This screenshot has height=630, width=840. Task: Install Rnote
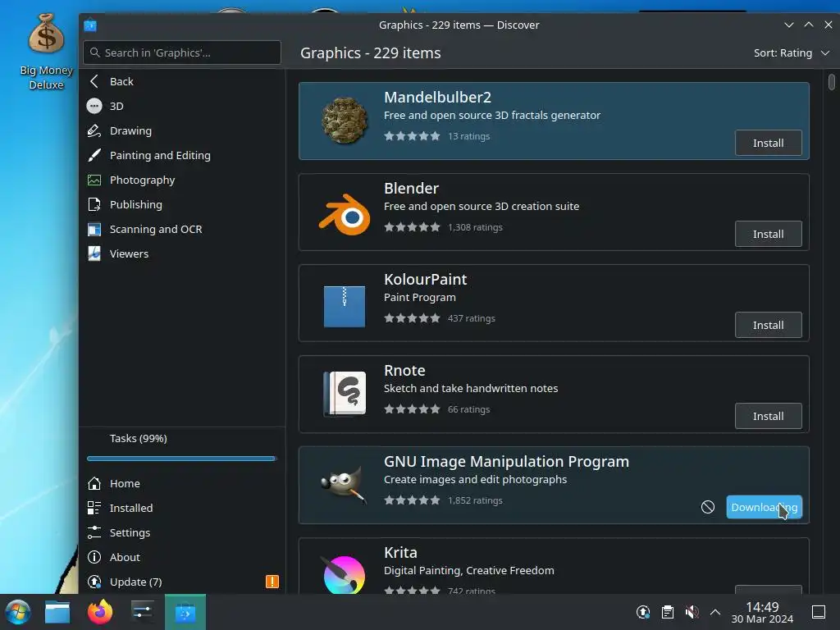[x=768, y=416]
